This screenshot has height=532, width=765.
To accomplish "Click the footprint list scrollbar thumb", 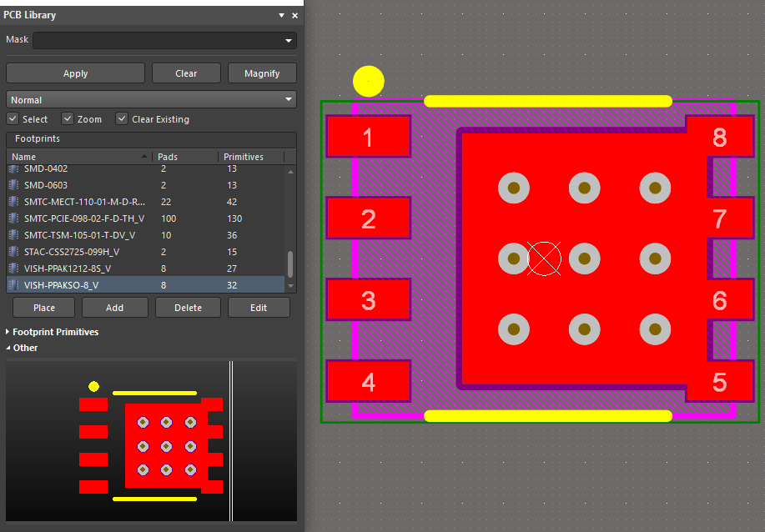I will click(x=290, y=264).
